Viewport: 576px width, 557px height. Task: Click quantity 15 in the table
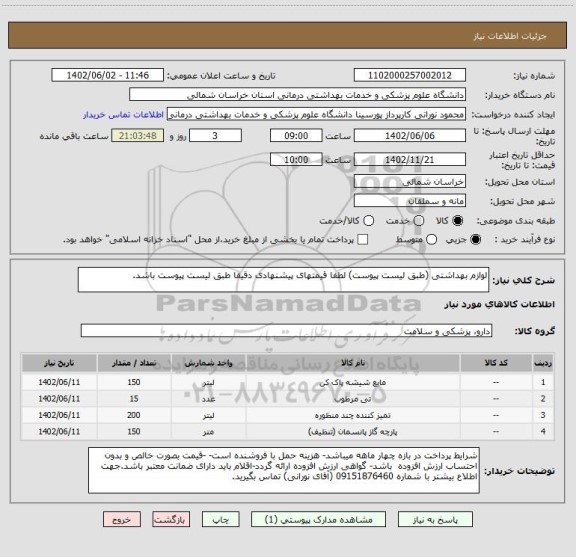(134, 399)
